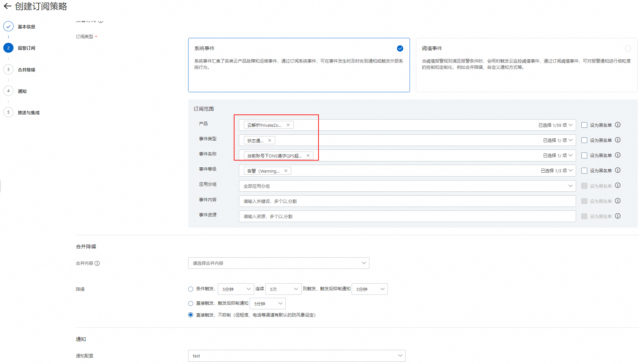Open the 通知配置 test dropdown
Viewport: 639px width, 364px height.
click(297, 356)
